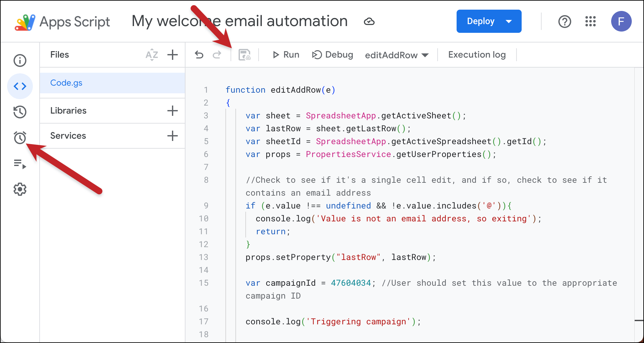The height and width of the screenshot is (343, 644).
Task: Add a new file with plus
Action: click(x=173, y=55)
